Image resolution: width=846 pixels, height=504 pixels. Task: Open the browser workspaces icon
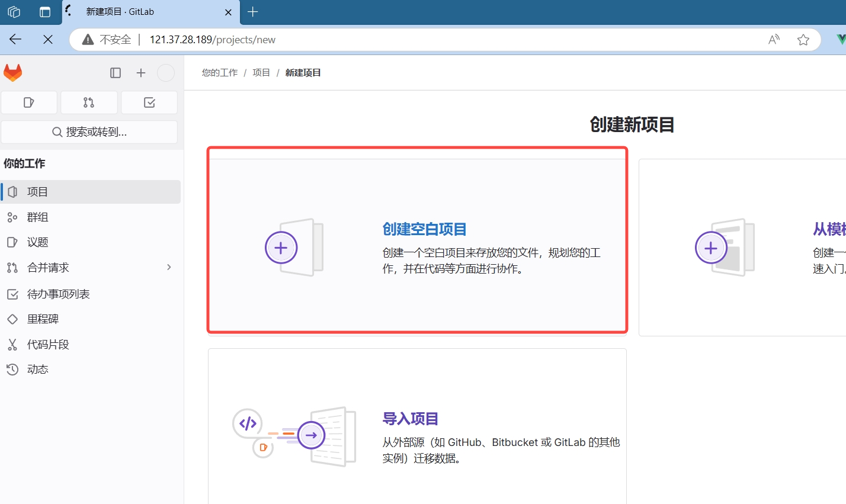(14, 12)
